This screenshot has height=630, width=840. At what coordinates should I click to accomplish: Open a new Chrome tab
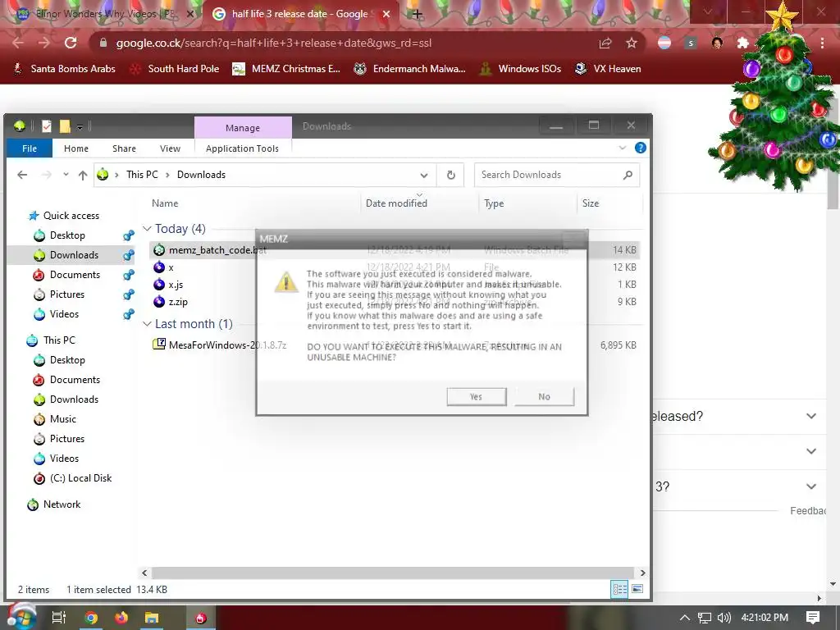click(x=418, y=14)
